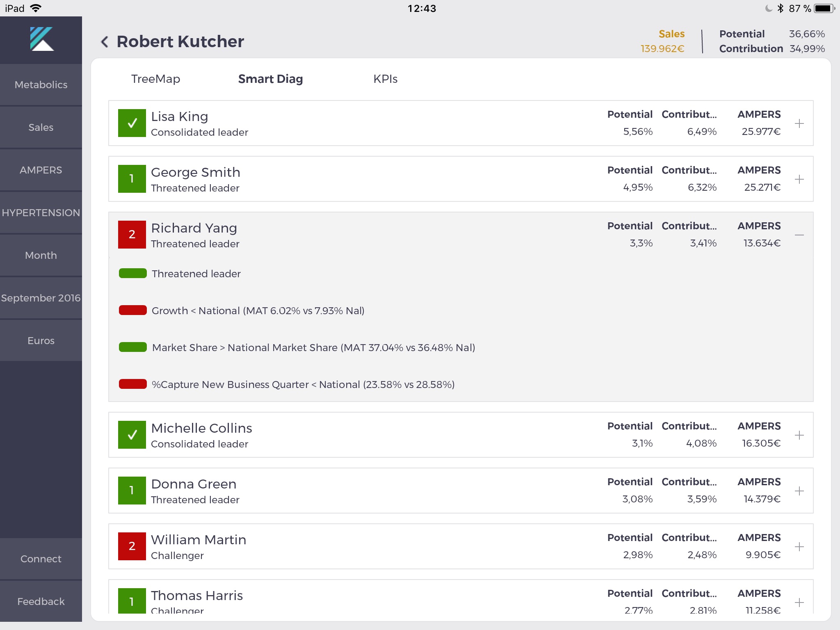Click the plus button for Lisa King

point(800,124)
